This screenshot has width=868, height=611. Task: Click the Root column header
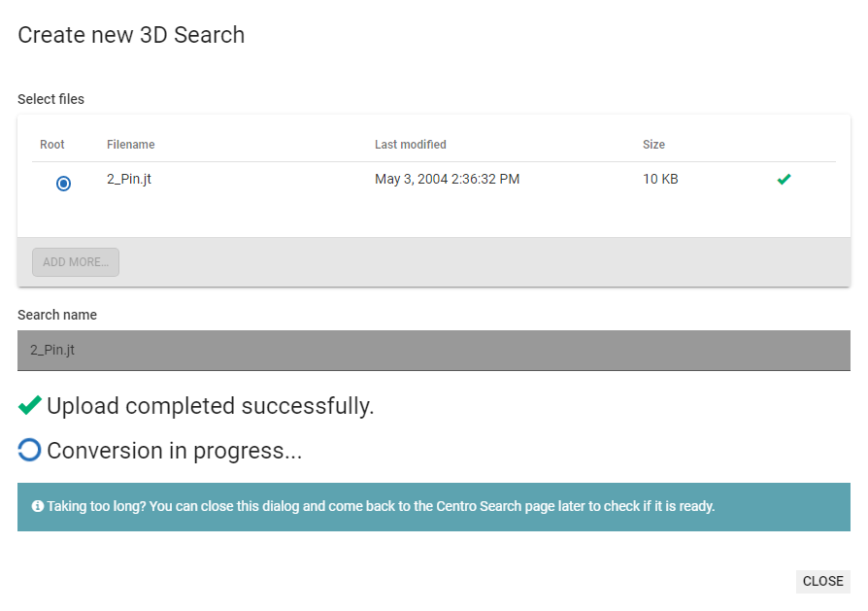(52, 145)
